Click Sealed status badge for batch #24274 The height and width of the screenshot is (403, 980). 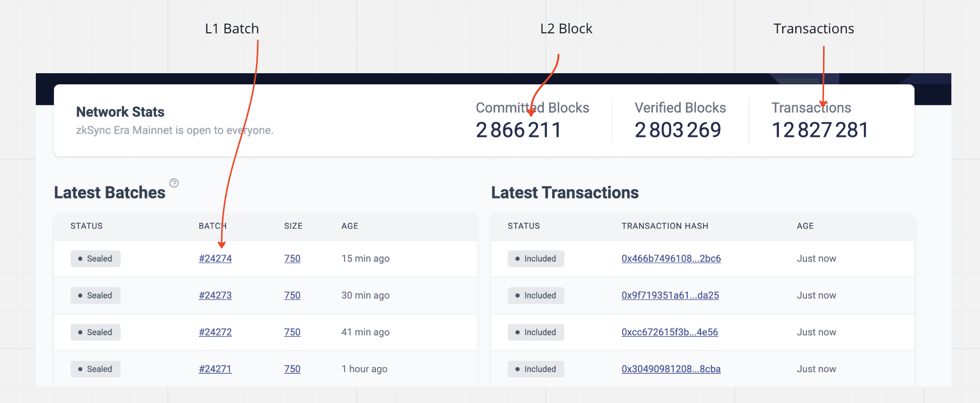tap(95, 259)
